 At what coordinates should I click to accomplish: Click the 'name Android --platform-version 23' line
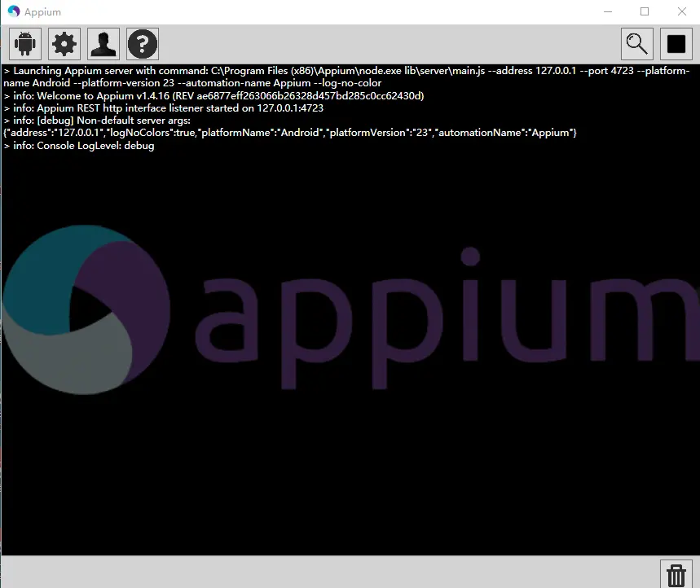(192, 83)
